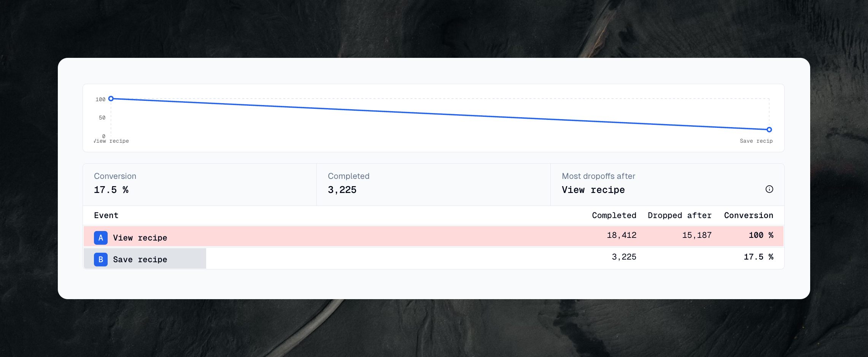Click the 17.5 % value in Save recipe row
Image resolution: width=868 pixels, height=357 pixels.
pos(758,257)
